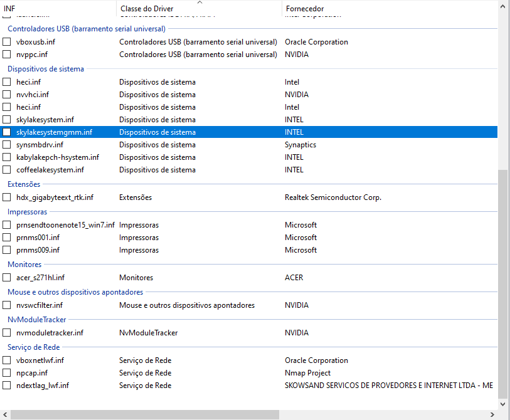510x420 pixels.
Task: Sort by the INF column header
Action: [x=58, y=8]
